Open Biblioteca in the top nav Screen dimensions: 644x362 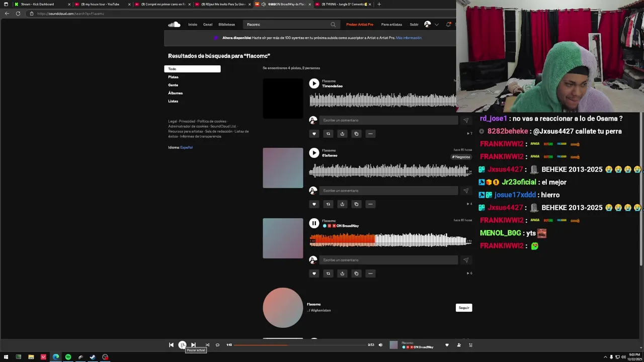coord(226,24)
